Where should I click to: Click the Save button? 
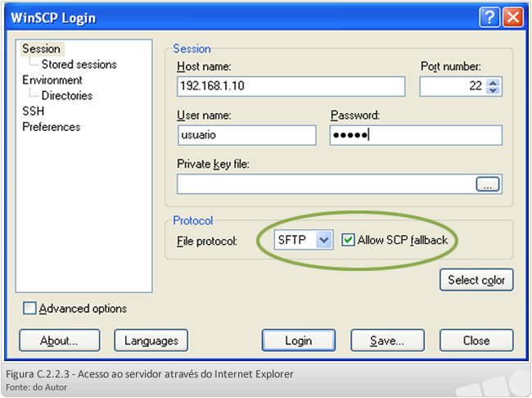(387, 341)
